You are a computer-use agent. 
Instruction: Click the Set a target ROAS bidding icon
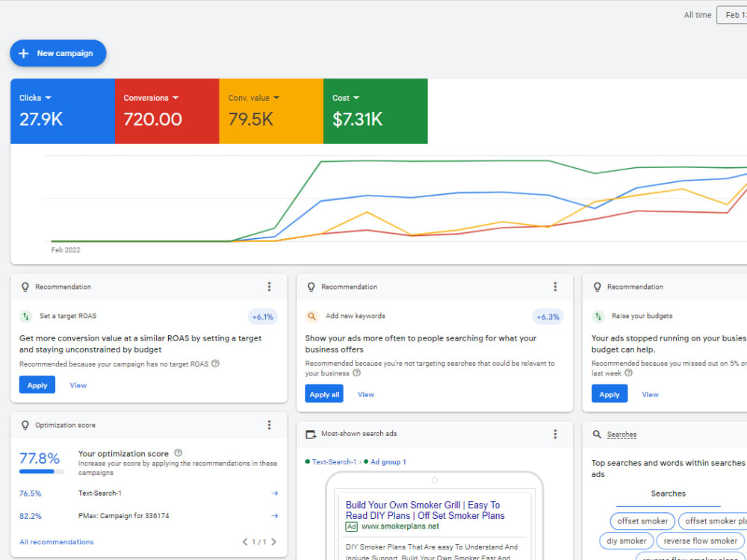point(25,316)
